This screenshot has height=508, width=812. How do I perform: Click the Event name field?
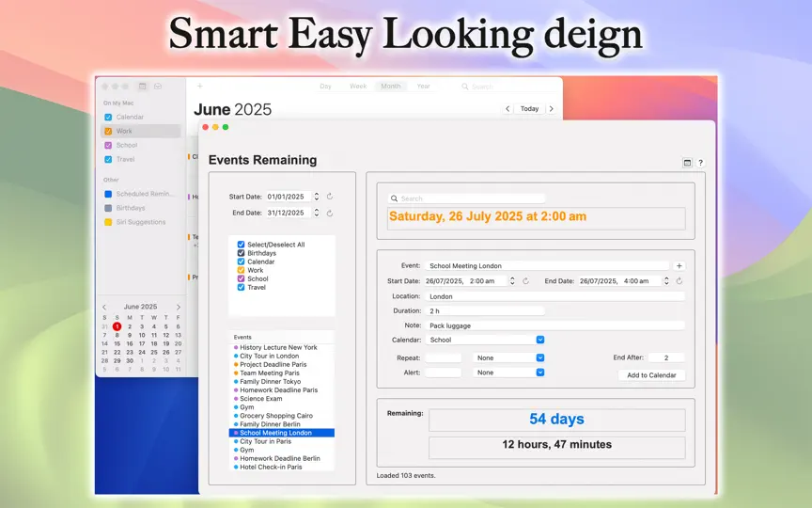coord(547,266)
